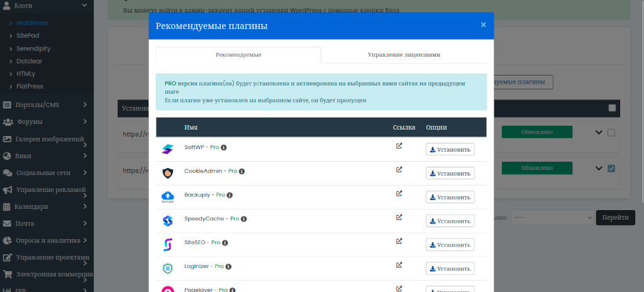Click the SpeedyCache logo icon
The image size is (644, 292).
click(x=167, y=221)
